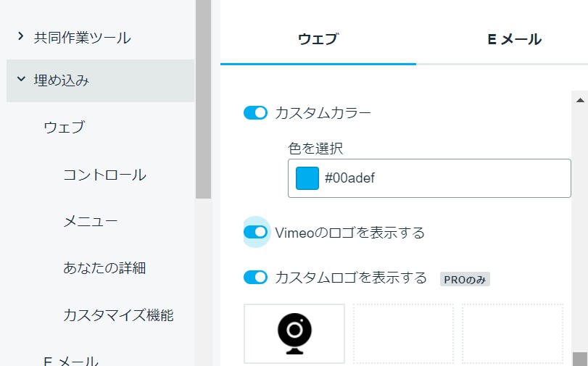Select the third empty logo slot
The height and width of the screenshot is (366, 588).
click(513, 333)
